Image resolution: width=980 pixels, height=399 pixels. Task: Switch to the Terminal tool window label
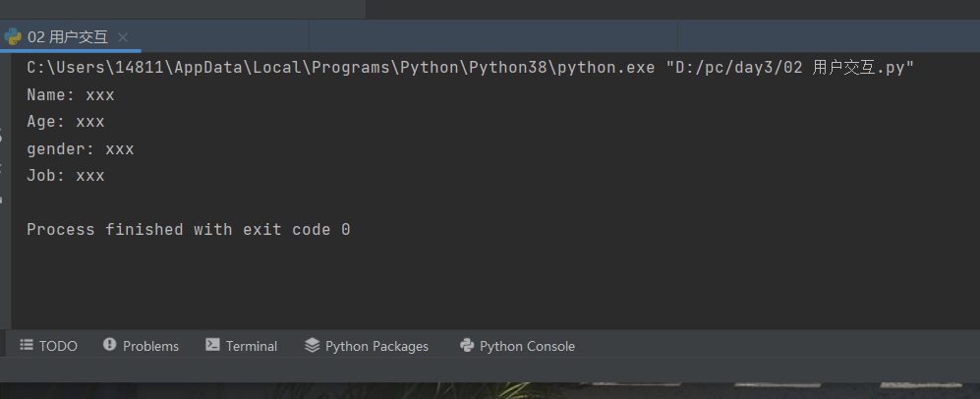point(252,346)
